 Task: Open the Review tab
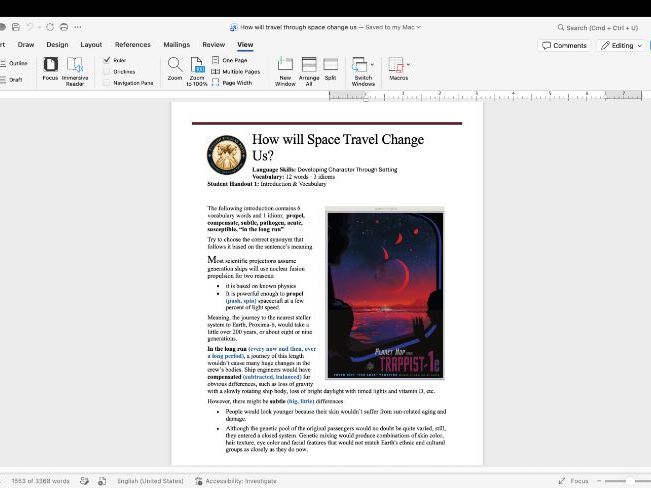[x=213, y=44]
